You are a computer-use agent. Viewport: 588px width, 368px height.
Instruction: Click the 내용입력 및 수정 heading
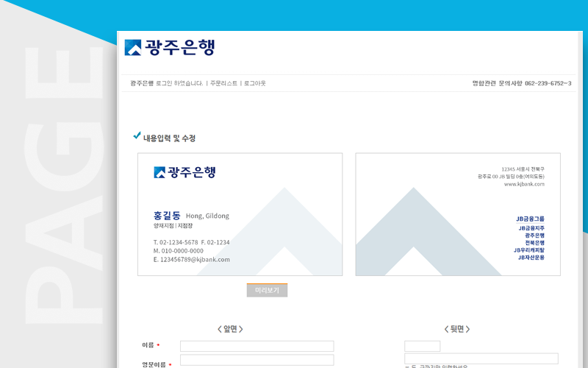(169, 138)
